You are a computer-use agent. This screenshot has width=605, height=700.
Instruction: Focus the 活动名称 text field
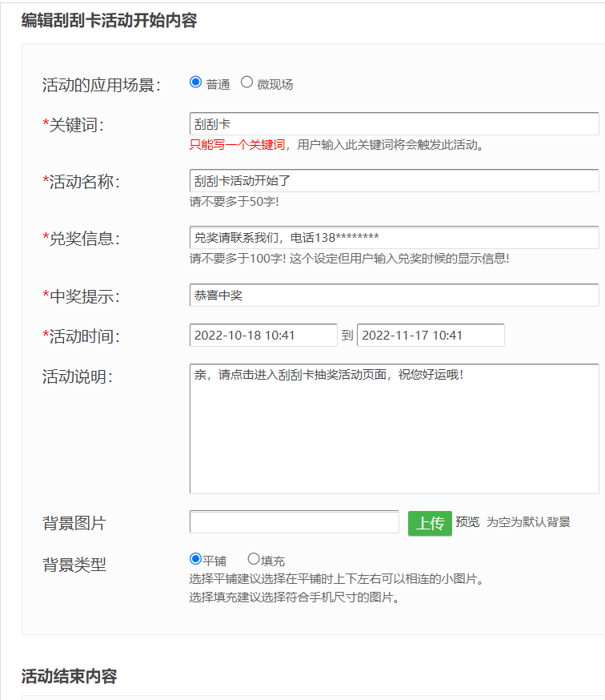394,181
